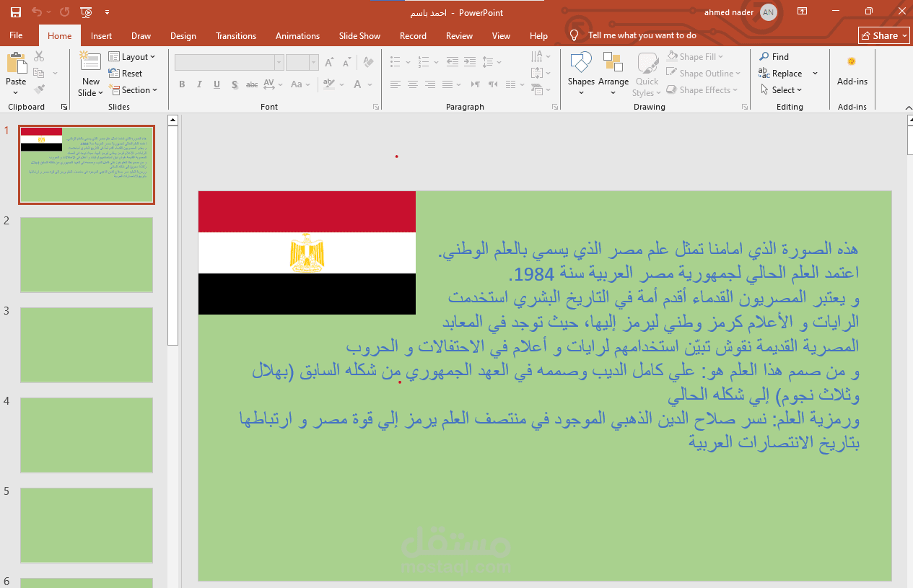The width and height of the screenshot is (913, 588).
Task: Open the Section dropdown
Action: 134,90
